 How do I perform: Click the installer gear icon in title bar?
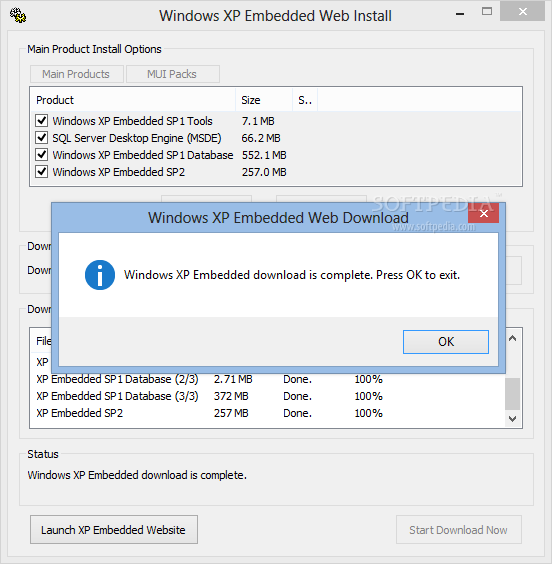pyautogui.click(x=18, y=15)
